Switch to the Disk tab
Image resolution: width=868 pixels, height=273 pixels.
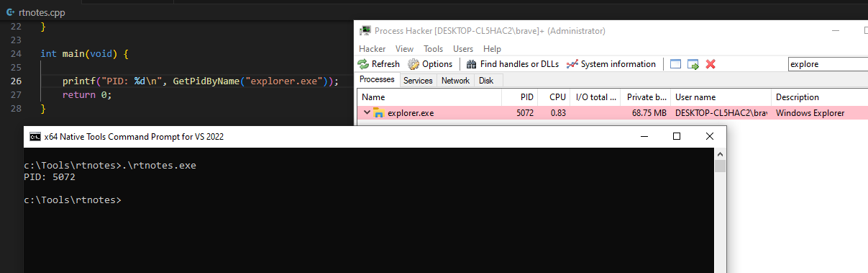coord(486,81)
